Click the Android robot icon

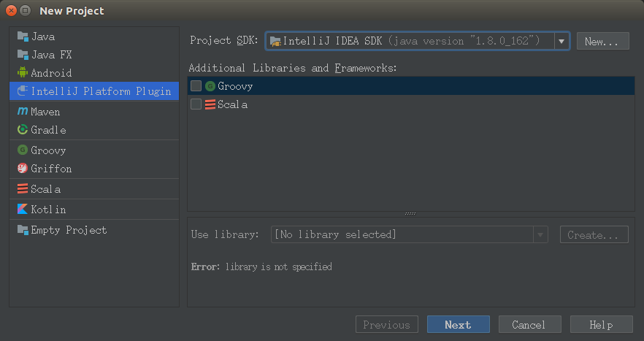(23, 73)
